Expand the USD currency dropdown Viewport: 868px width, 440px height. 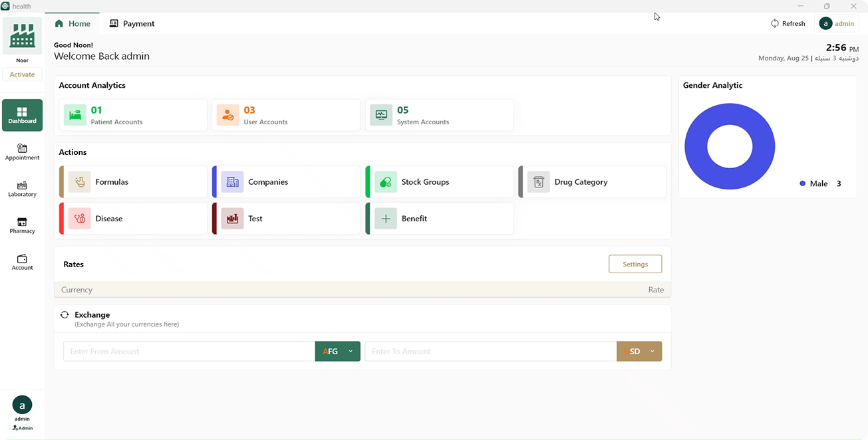652,352
